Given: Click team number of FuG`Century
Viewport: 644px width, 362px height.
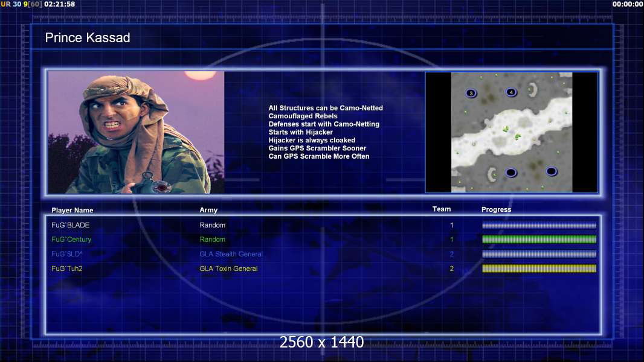Looking at the screenshot, I should coord(451,240).
